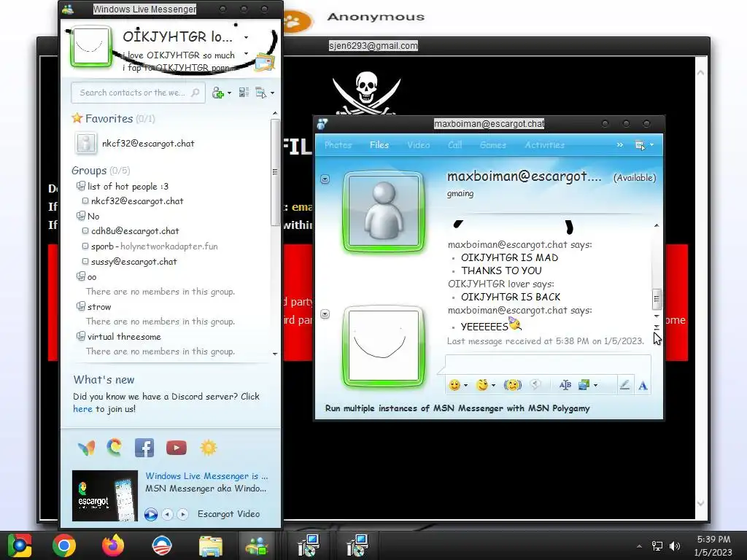The image size is (747, 560).
Task: Click the voice clip icon in the chat toolbar
Action: pyautogui.click(x=535, y=385)
